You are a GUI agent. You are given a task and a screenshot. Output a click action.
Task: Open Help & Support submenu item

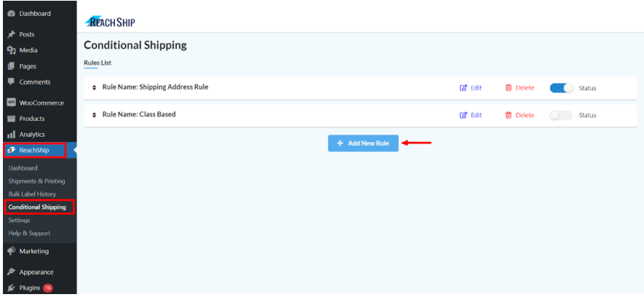click(29, 233)
